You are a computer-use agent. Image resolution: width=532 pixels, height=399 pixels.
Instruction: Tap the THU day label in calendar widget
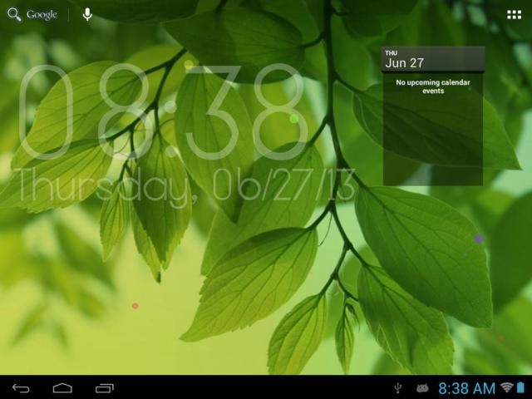[x=392, y=52]
